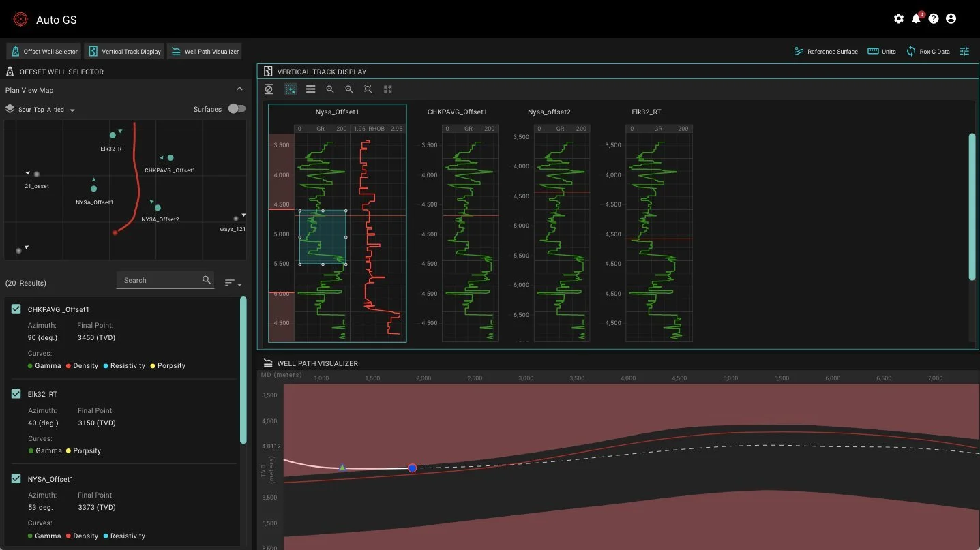The image size is (980, 550).
Task: Click the blue circle marker on well path
Action: 412,468
